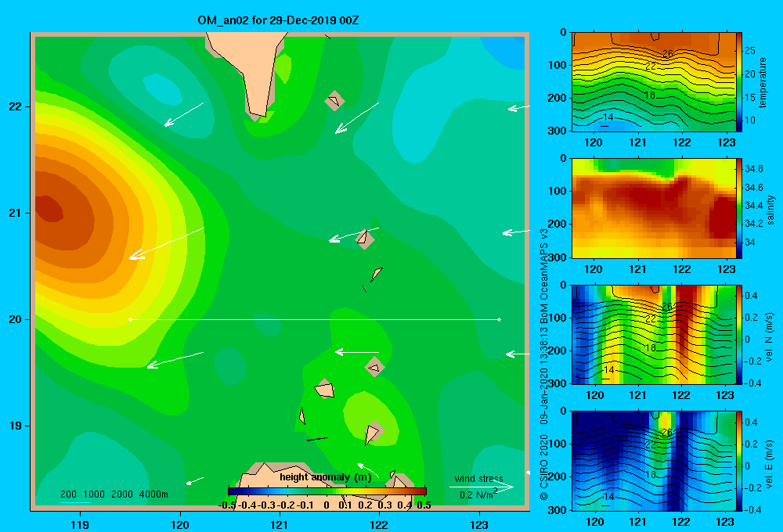Click the 'height anomaly (m)' label

point(326,477)
